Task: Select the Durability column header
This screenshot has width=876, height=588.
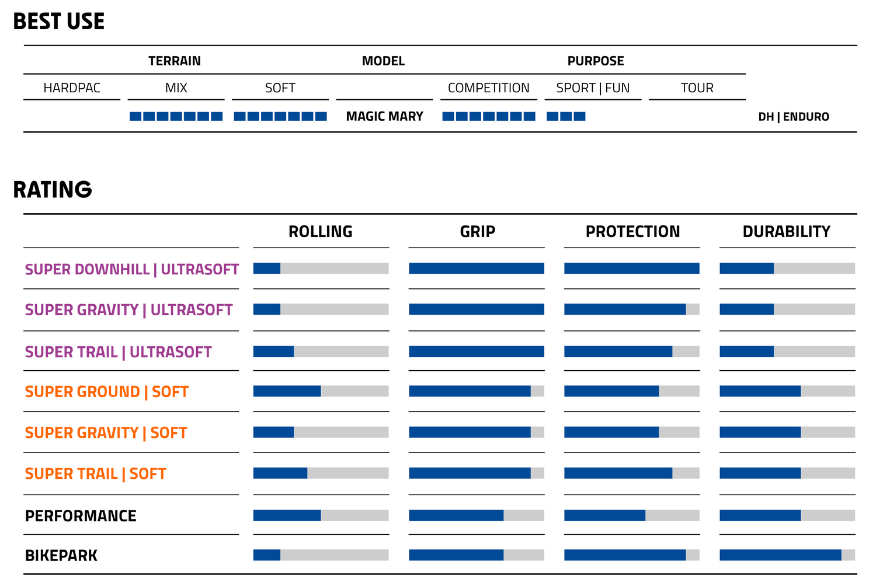Action: tap(786, 232)
